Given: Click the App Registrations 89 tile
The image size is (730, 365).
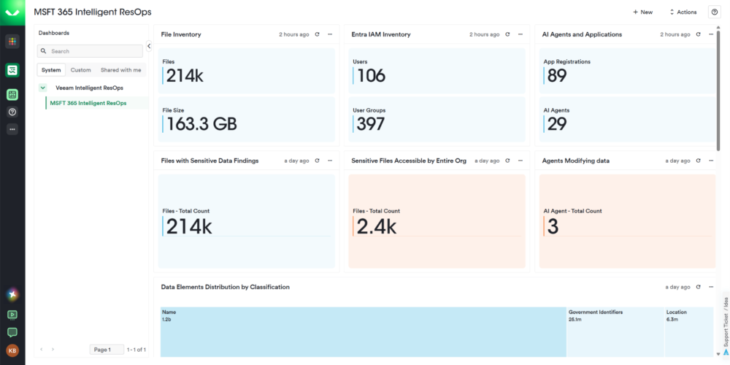Looking at the screenshot, I should click(627, 71).
